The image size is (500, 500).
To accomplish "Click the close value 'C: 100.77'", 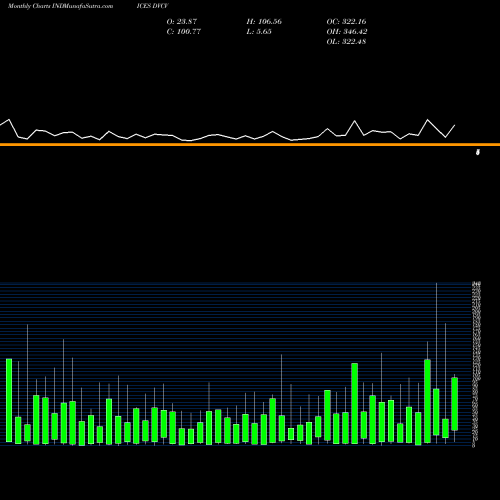I will tap(184, 32).
